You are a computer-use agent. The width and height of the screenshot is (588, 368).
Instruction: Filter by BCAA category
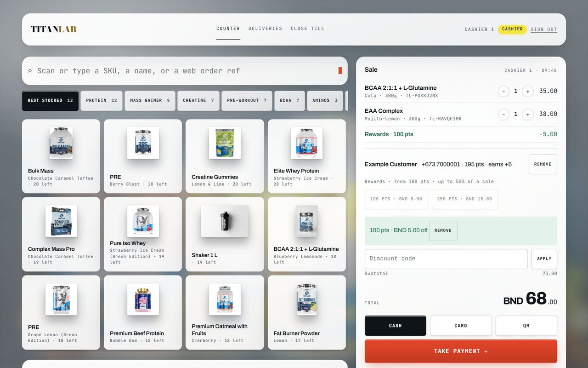[x=289, y=101]
